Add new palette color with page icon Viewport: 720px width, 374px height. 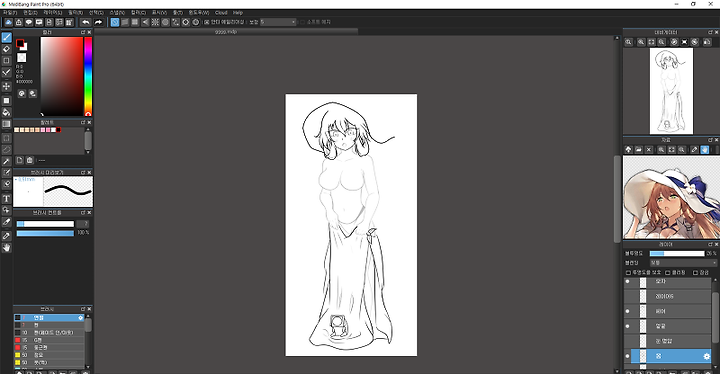coord(19,160)
